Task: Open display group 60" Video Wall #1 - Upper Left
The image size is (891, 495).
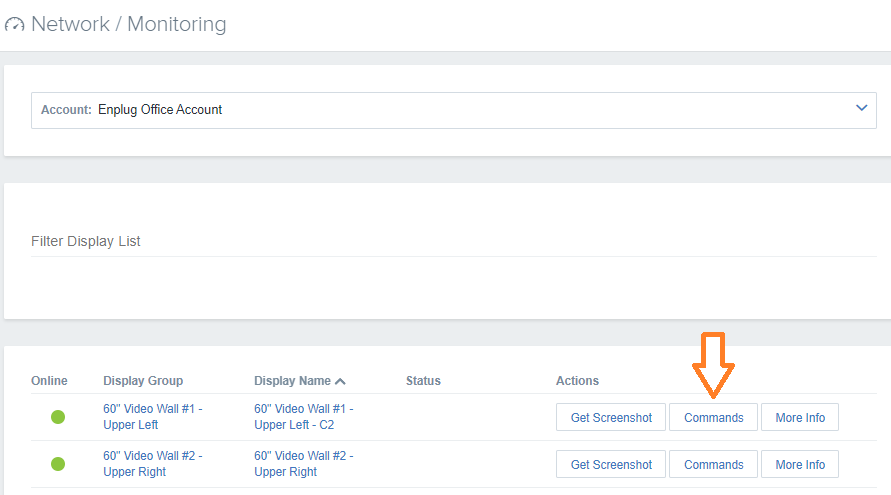Action: click(152, 417)
